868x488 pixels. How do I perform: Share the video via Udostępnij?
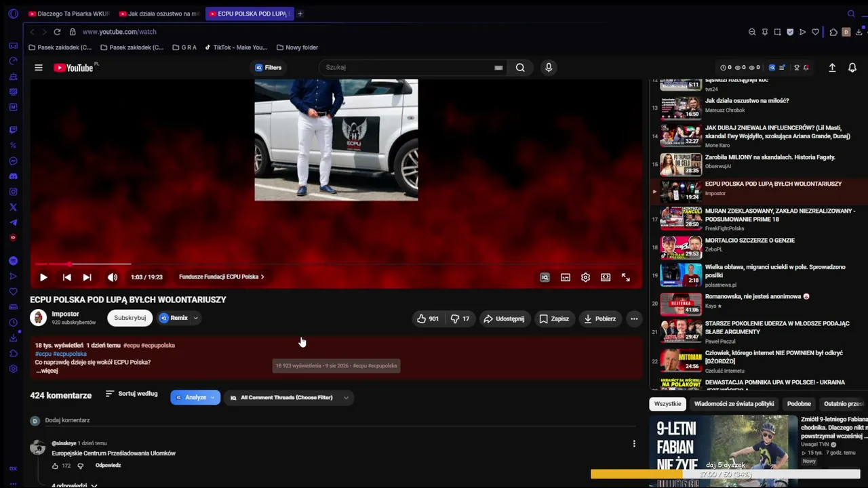[x=504, y=319]
